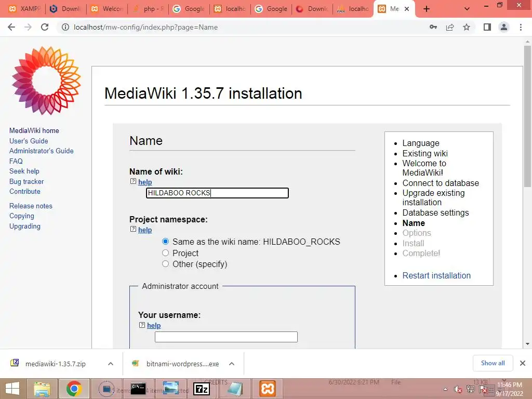This screenshot has height=399, width=532.
Task: Click the page vertical scrollbar
Action: point(527,115)
